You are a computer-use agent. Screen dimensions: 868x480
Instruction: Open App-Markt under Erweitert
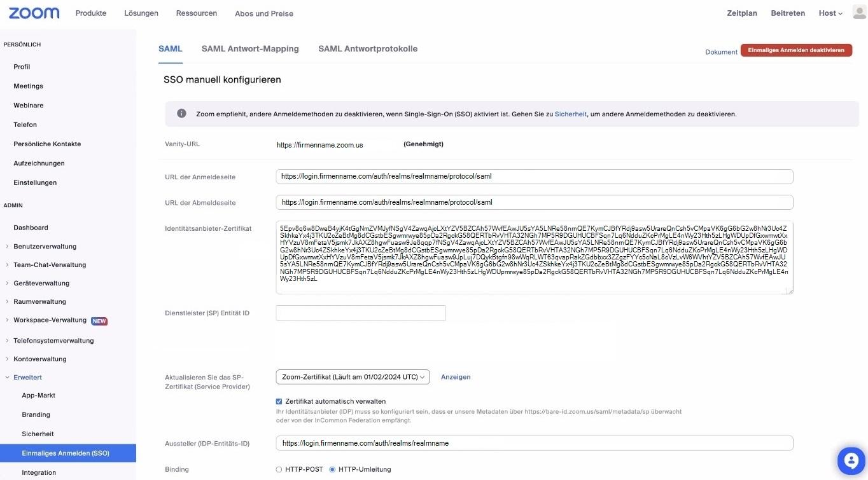coord(39,395)
